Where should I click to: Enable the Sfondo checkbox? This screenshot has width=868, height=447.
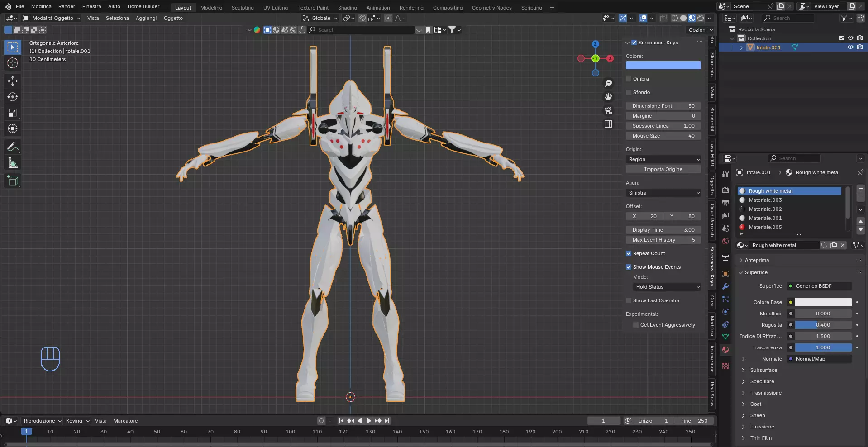pos(629,92)
